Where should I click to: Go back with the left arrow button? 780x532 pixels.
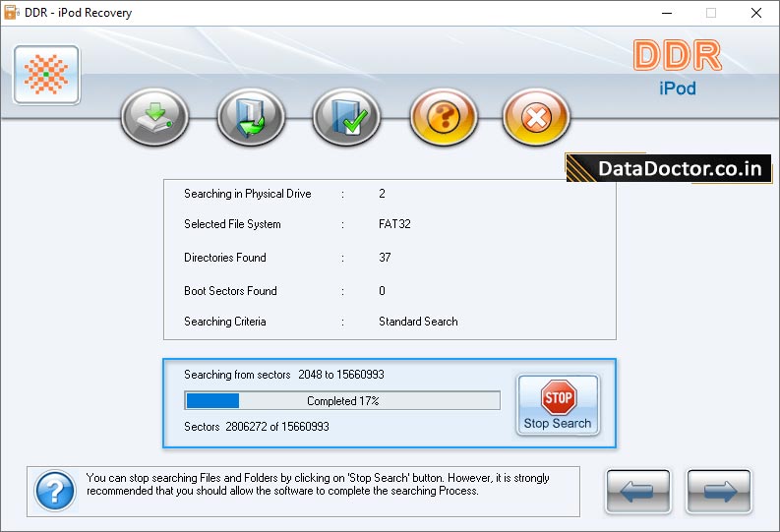click(638, 492)
